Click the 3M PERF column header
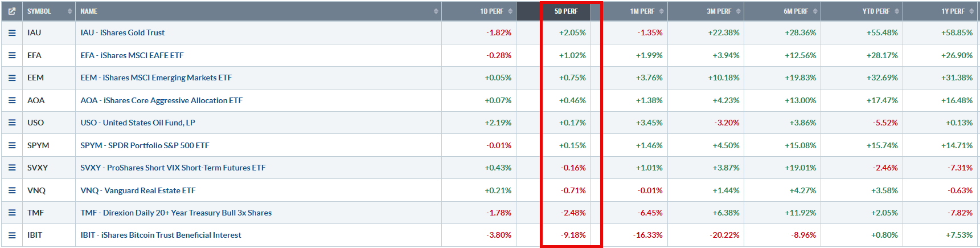The image size is (980, 248). (719, 11)
